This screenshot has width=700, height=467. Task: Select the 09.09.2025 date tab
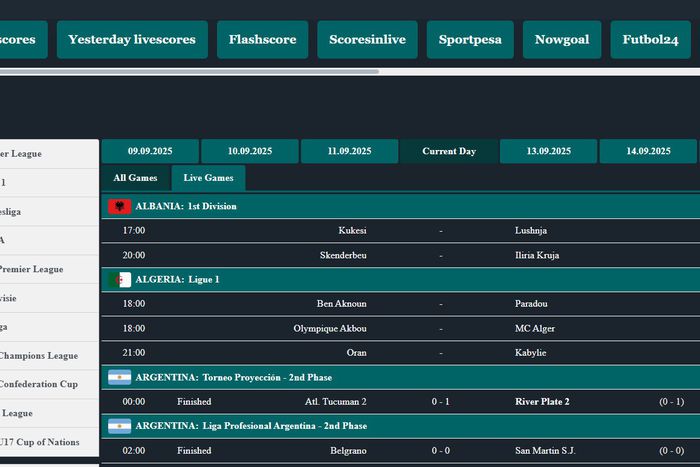tap(150, 151)
